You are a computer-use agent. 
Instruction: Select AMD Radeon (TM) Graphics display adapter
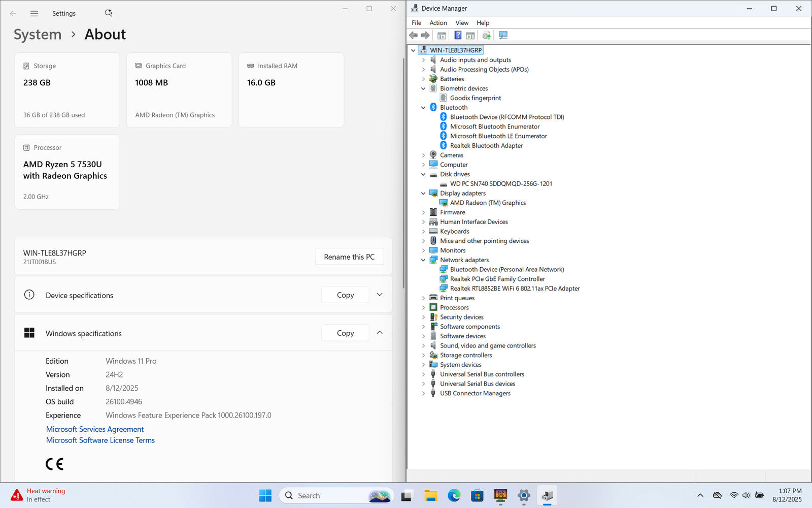point(487,203)
